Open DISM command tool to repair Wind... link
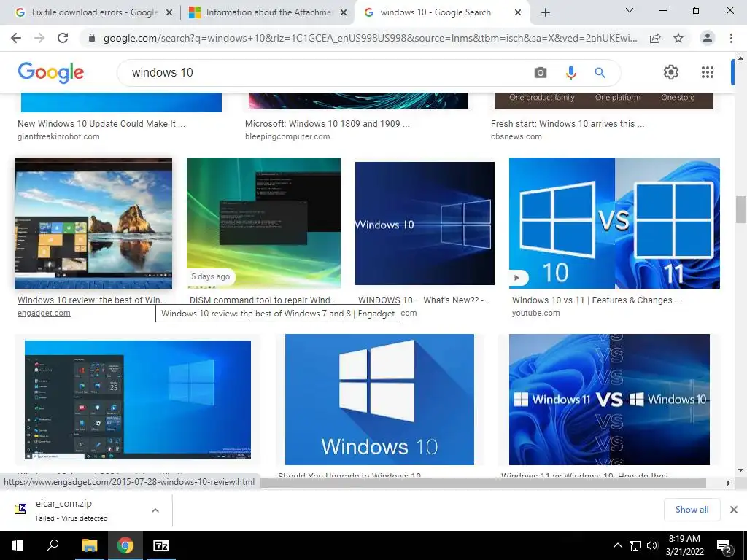747x560 pixels. pyautogui.click(x=263, y=300)
